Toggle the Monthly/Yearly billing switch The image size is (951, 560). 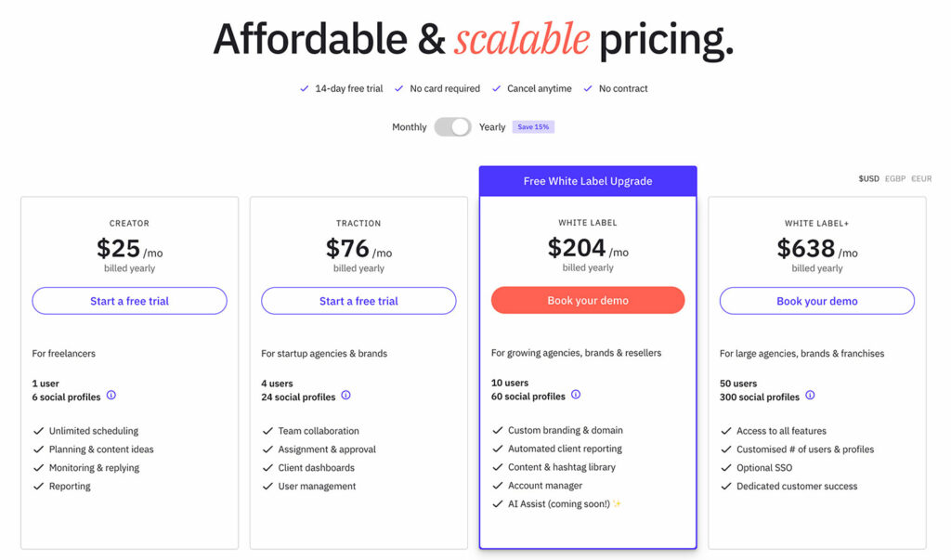(x=452, y=127)
